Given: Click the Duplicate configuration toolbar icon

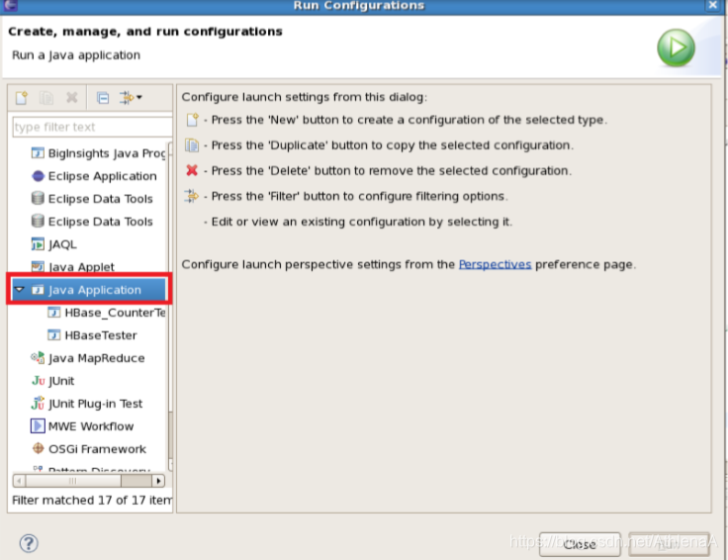Looking at the screenshot, I should coord(46,98).
